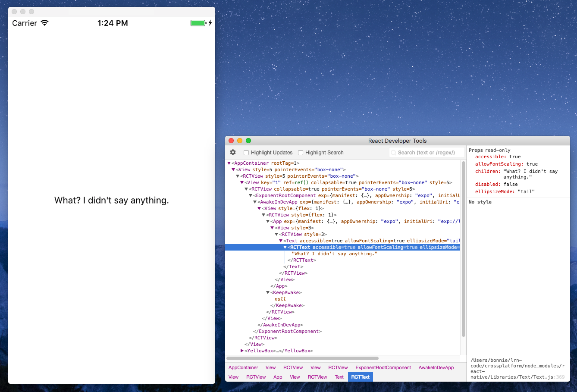This screenshot has width=577, height=392.
Task: Click the search magnifier icon in DevTools
Action: [x=393, y=153]
